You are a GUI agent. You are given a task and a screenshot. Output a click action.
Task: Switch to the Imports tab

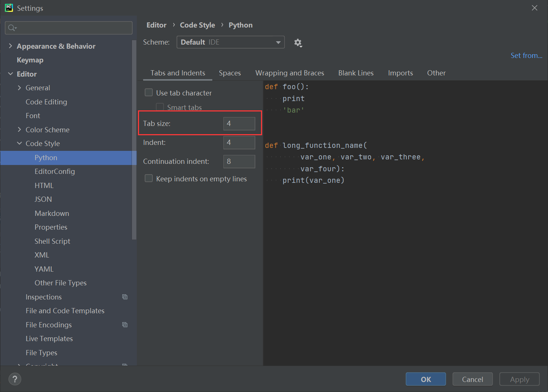point(400,73)
